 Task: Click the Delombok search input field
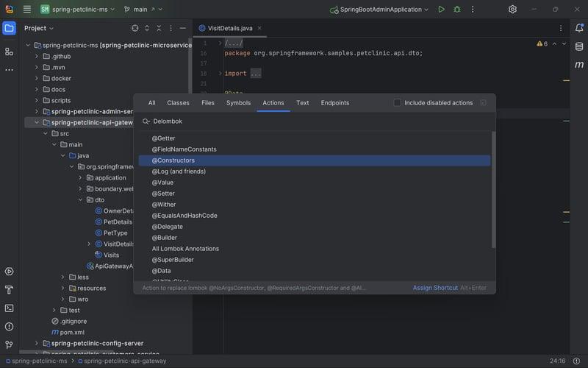(315, 121)
